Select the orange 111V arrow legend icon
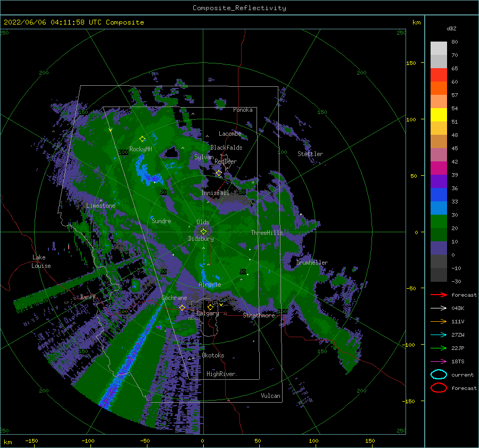The height and width of the screenshot is (448, 479). pos(439,321)
